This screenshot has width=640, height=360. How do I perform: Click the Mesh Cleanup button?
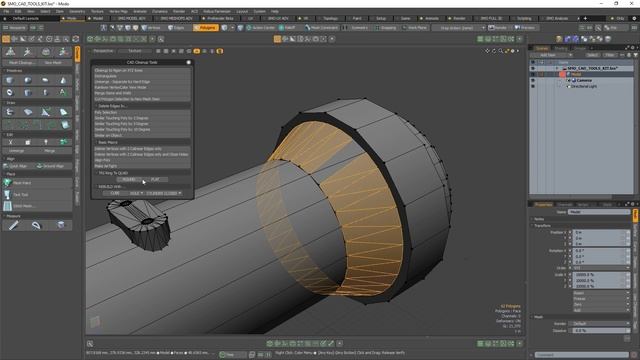22,63
